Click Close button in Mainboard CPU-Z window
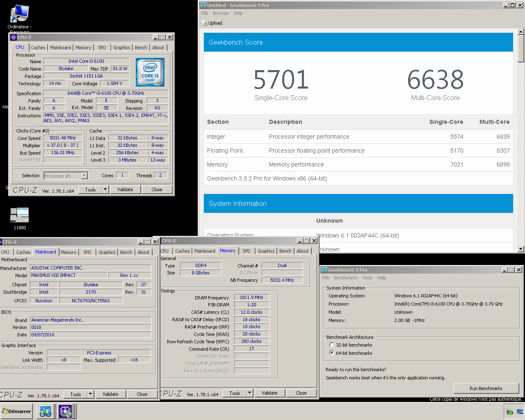The image size is (525, 420). (x=142, y=394)
